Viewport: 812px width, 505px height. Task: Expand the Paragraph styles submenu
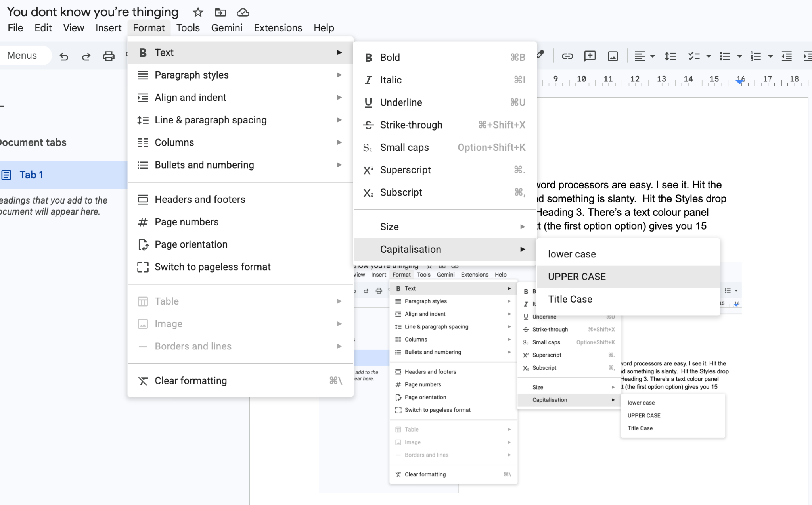(x=240, y=75)
